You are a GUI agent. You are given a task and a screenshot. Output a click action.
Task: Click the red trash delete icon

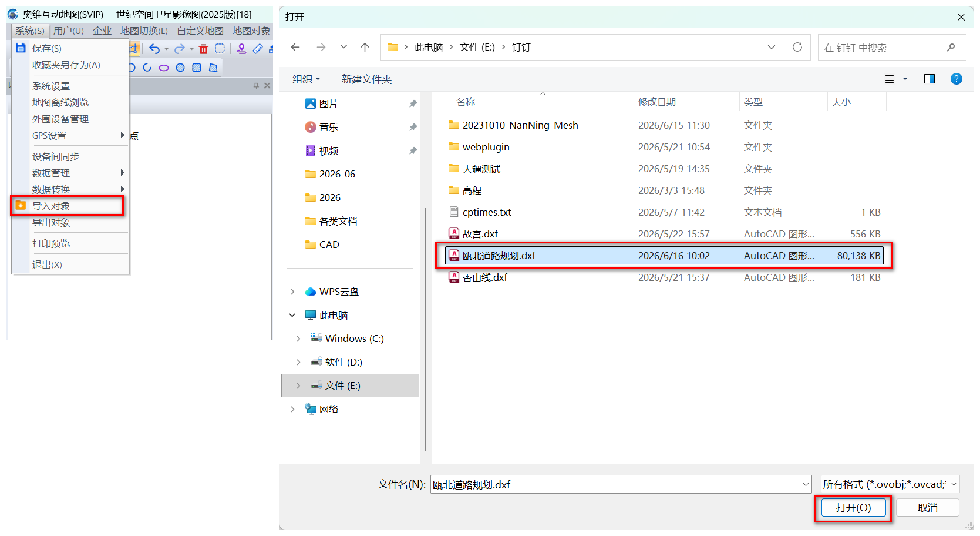[x=204, y=49]
